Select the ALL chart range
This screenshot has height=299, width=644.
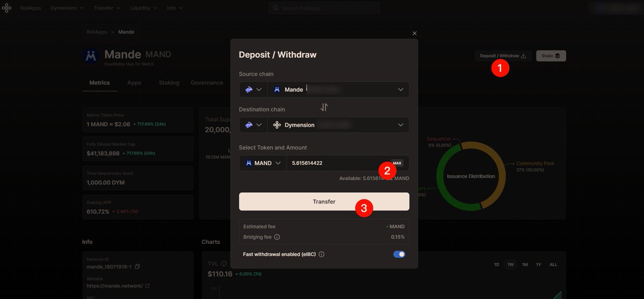pyautogui.click(x=553, y=265)
